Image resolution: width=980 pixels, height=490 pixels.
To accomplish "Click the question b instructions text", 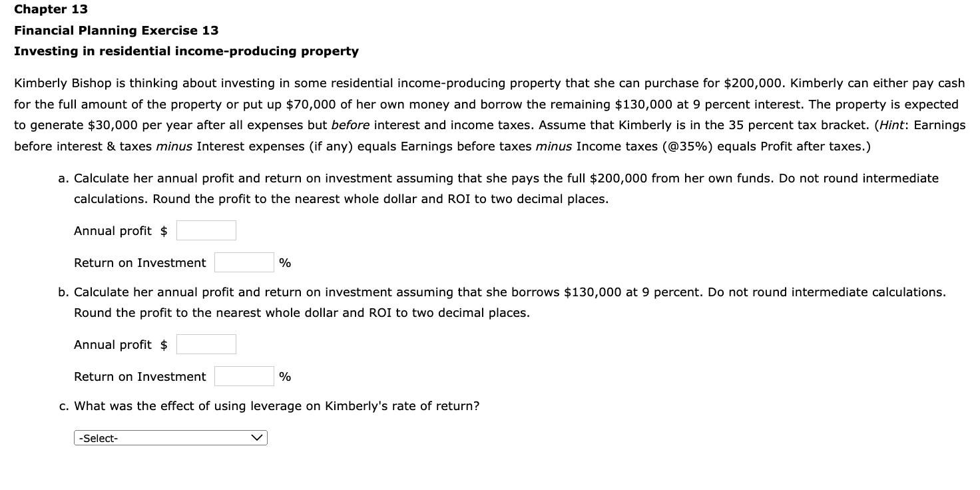I will [x=466, y=292].
